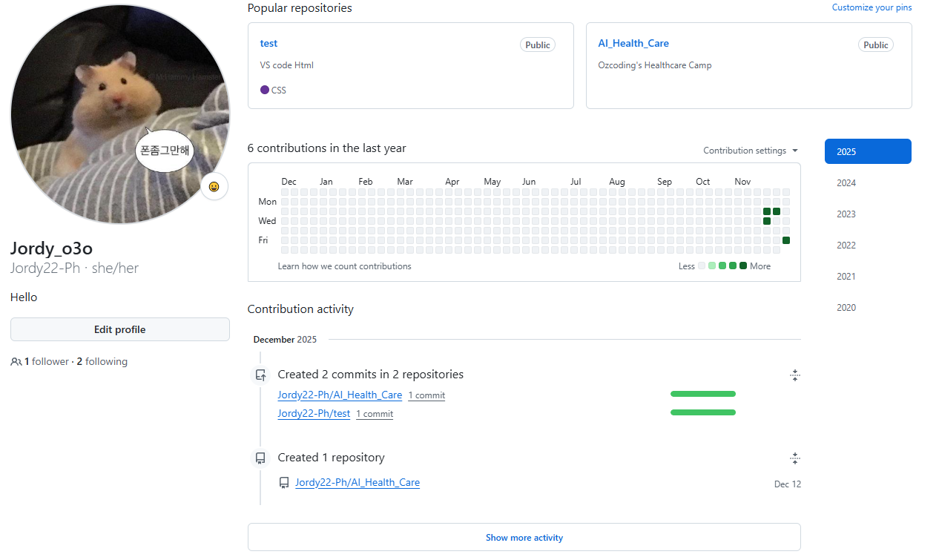
Task: Open the "Customize your pins" link
Action: click(x=872, y=7)
